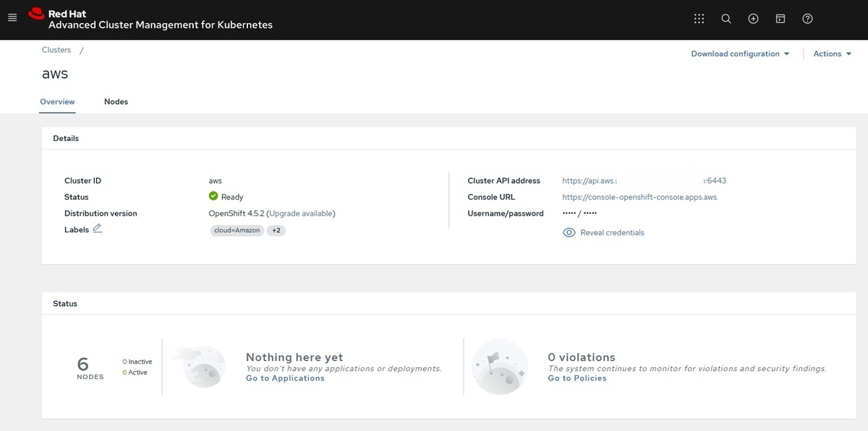Expand the Download configuration dropdown

(740, 54)
